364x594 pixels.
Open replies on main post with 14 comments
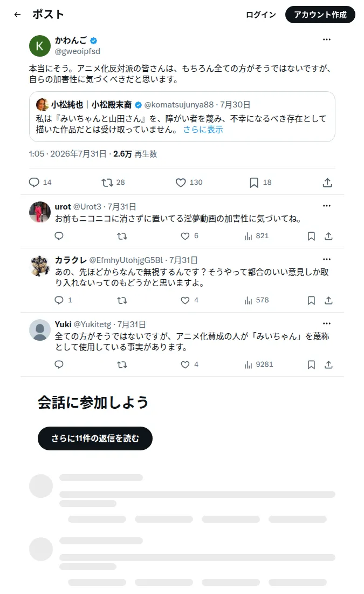click(40, 183)
